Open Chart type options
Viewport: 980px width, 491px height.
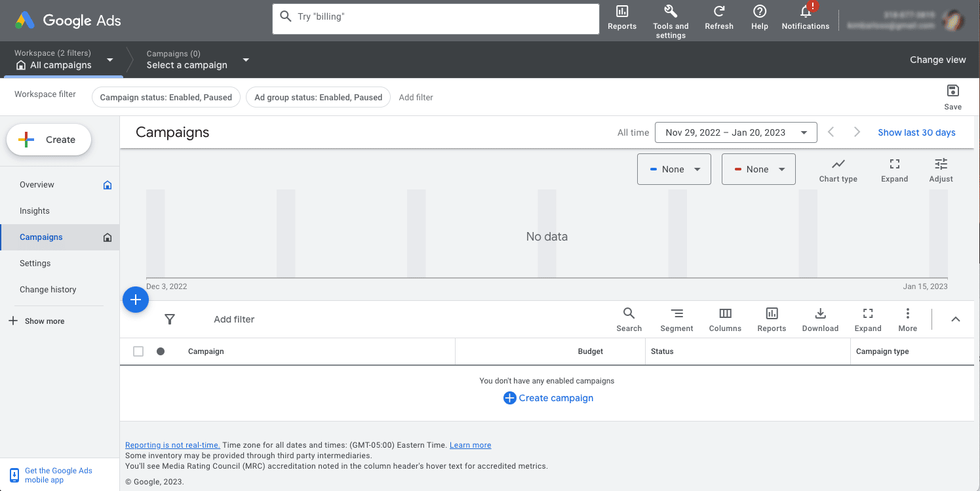tap(838, 170)
